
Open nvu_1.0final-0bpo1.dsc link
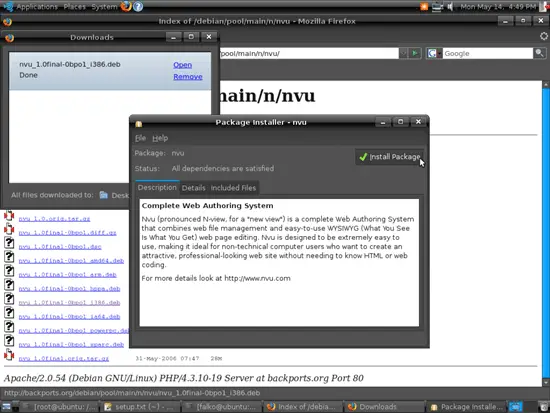click(x=60, y=247)
